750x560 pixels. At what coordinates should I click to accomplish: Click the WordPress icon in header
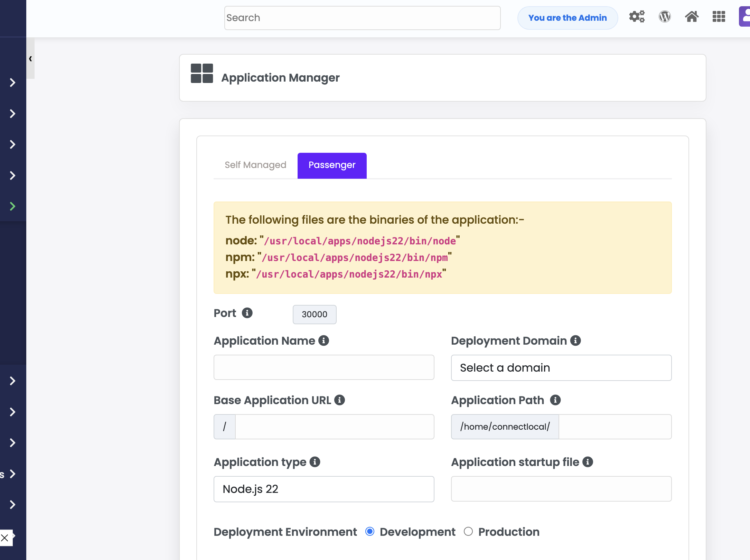[664, 17]
